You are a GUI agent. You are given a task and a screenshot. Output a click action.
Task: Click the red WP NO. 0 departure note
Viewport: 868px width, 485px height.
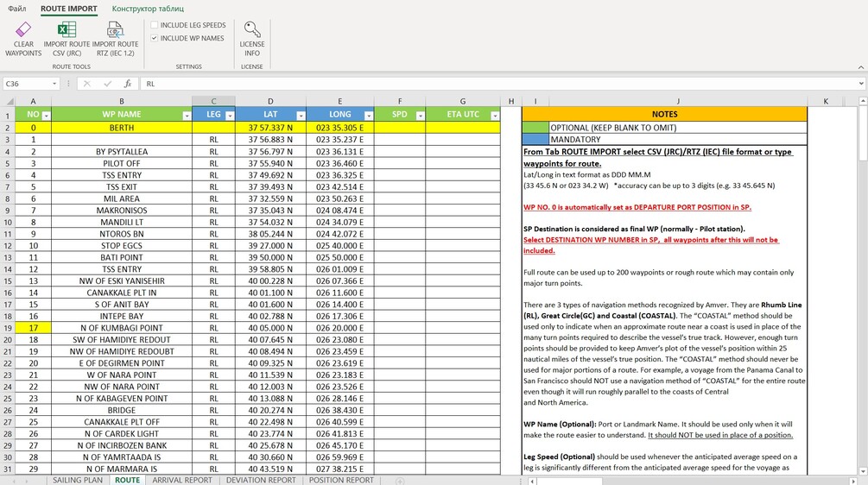[637, 207]
